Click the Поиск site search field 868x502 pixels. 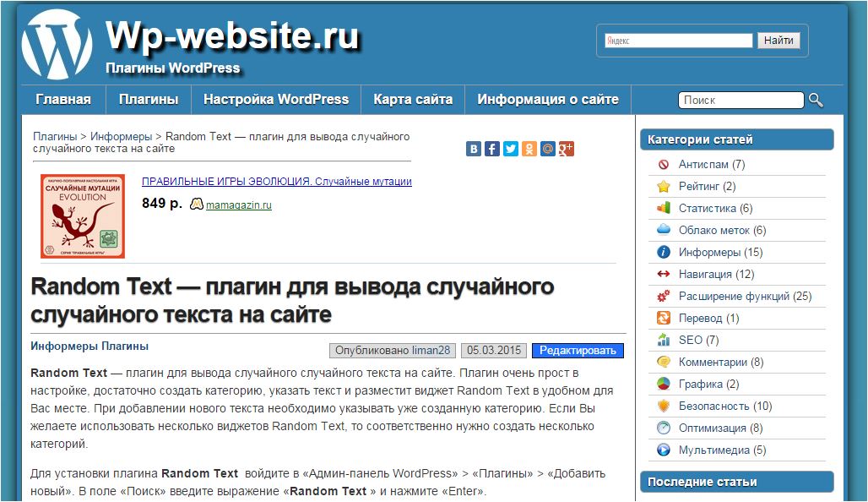coord(741,101)
